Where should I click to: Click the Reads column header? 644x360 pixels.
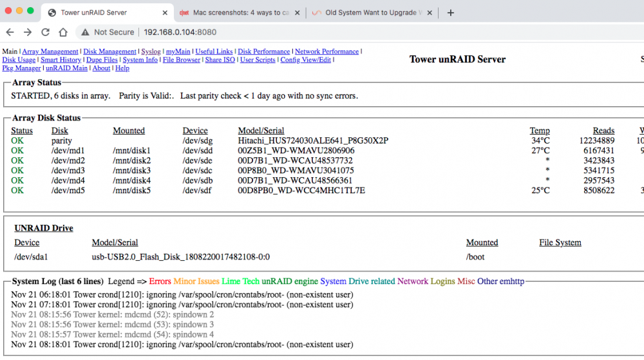pyautogui.click(x=604, y=131)
